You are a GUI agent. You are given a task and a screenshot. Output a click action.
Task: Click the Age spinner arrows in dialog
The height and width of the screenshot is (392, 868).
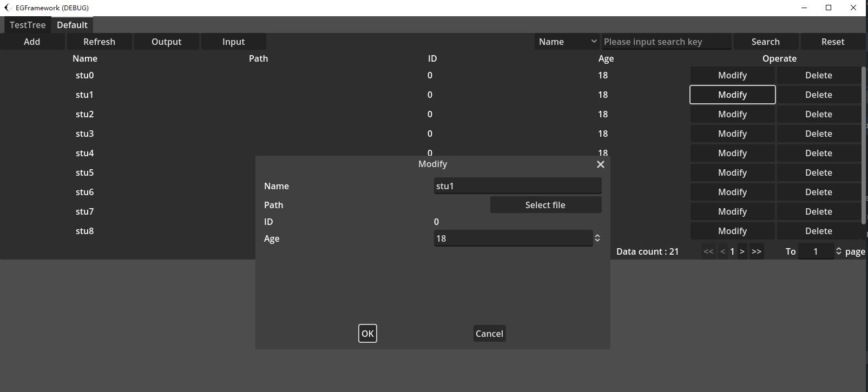tap(597, 238)
